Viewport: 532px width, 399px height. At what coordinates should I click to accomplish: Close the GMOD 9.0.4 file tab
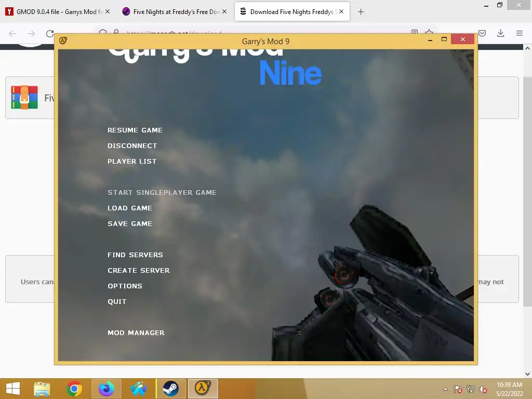(108, 11)
